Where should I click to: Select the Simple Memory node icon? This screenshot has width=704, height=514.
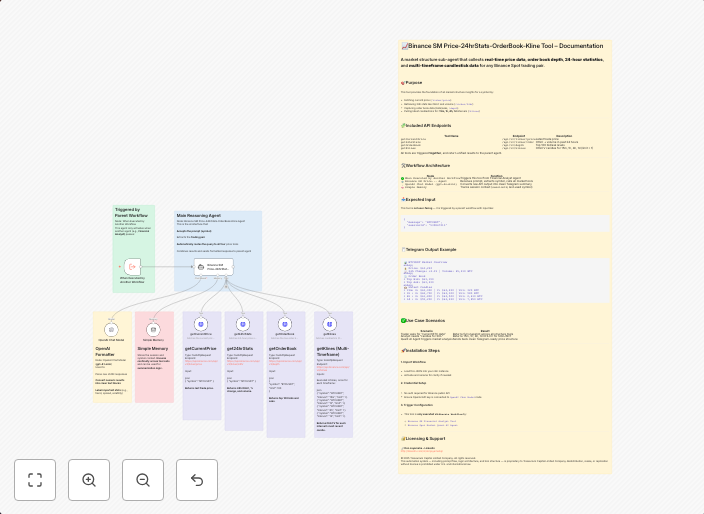tap(153, 328)
